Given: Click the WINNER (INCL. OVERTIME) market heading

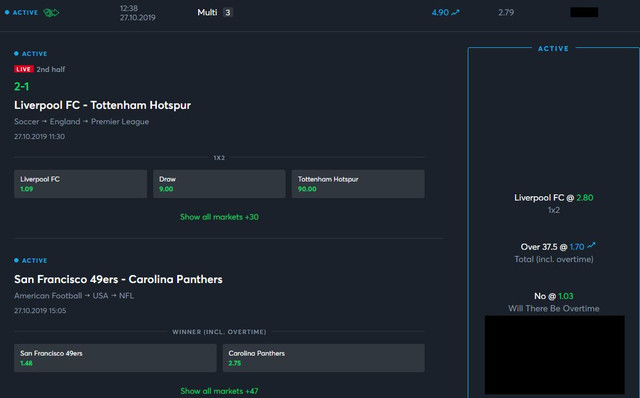Looking at the screenshot, I should (x=219, y=332).
